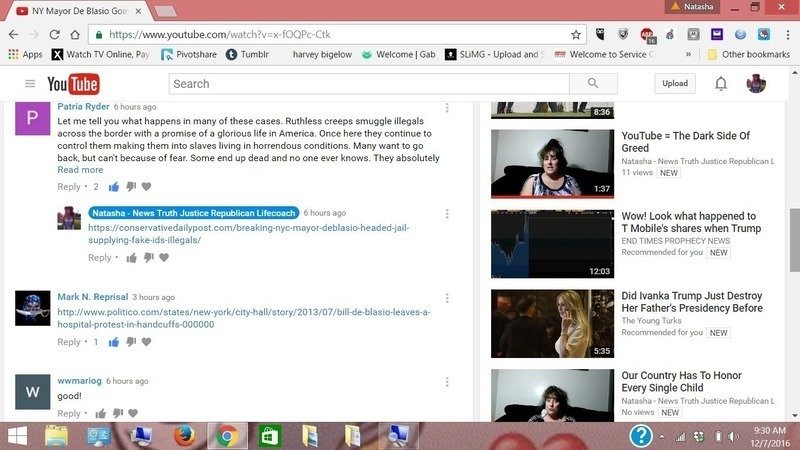Open the T Mobile's shares video thumbnail

[x=553, y=243]
